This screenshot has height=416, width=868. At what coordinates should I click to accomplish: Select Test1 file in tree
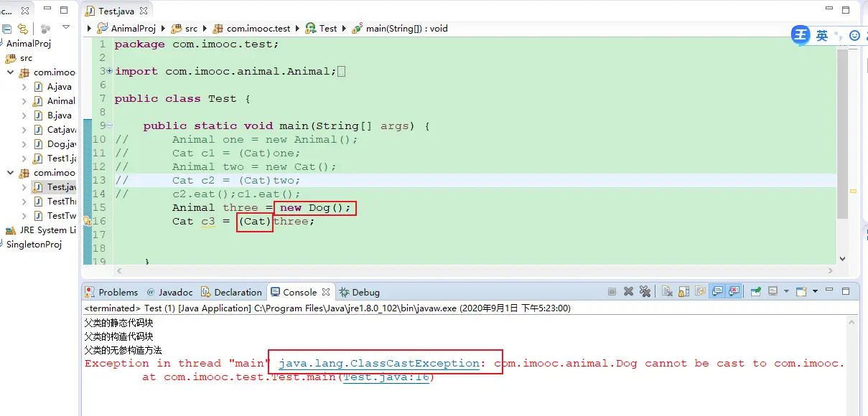(x=62, y=158)
